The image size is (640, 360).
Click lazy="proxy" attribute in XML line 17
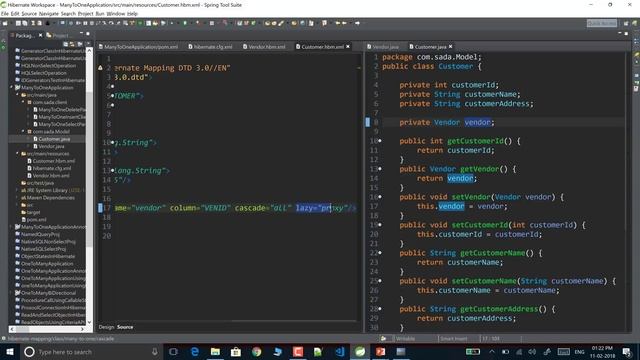[322, 208]
